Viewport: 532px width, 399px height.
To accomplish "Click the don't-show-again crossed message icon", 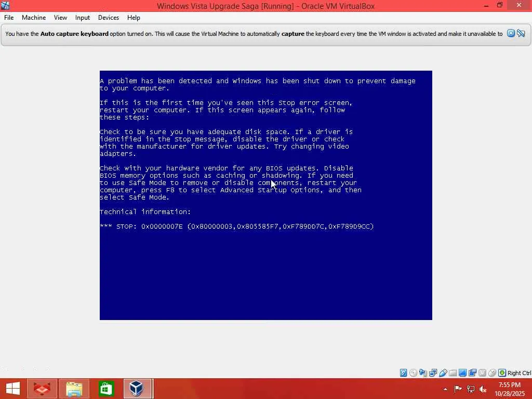I will pyautogui.click(x=521, y=33).
